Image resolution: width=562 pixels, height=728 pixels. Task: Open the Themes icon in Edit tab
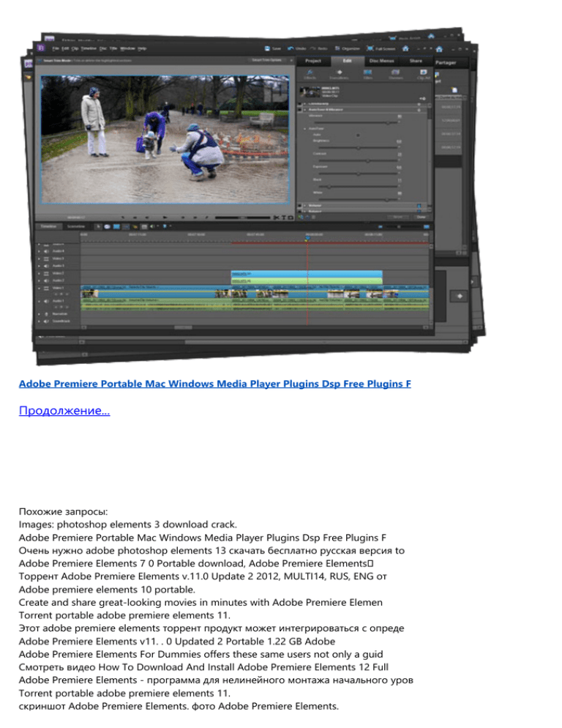(395, 74)
